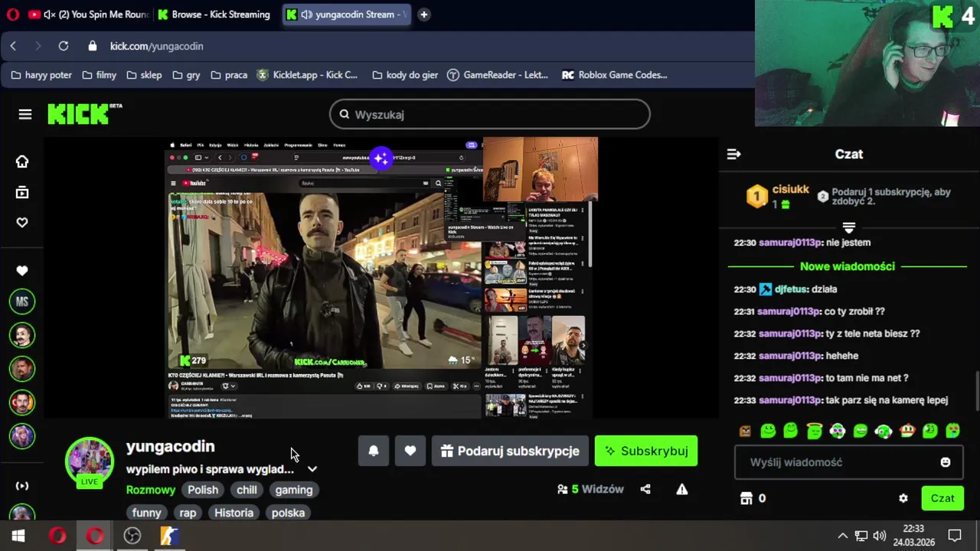980x551 pixels.
Task: Select the chill tag
Action: [x=247, y=490]
